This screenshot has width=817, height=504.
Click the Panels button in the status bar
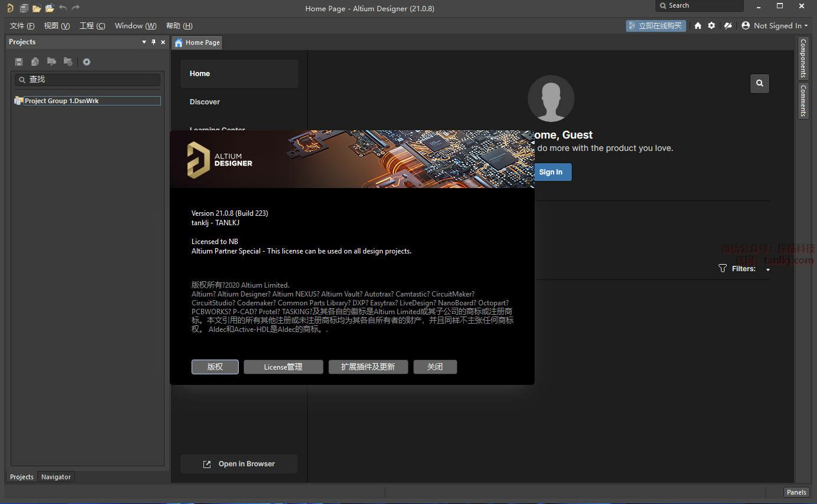pos(796,492)
